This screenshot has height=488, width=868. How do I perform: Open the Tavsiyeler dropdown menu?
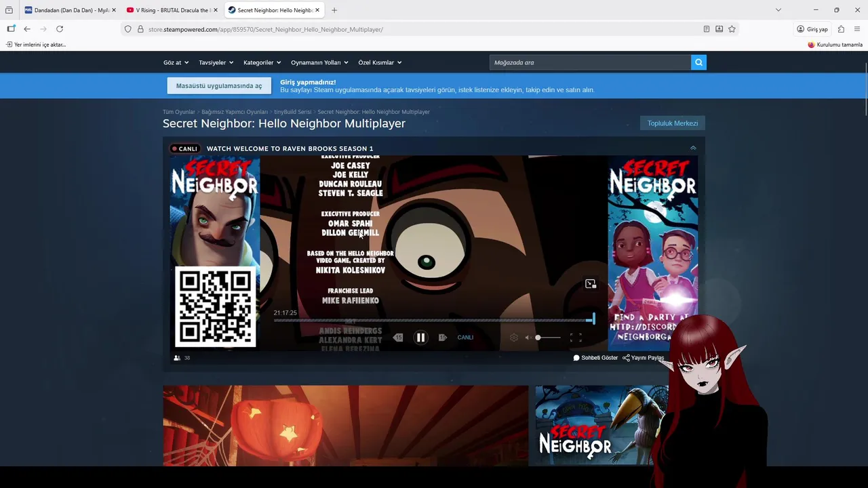point(216,62)
